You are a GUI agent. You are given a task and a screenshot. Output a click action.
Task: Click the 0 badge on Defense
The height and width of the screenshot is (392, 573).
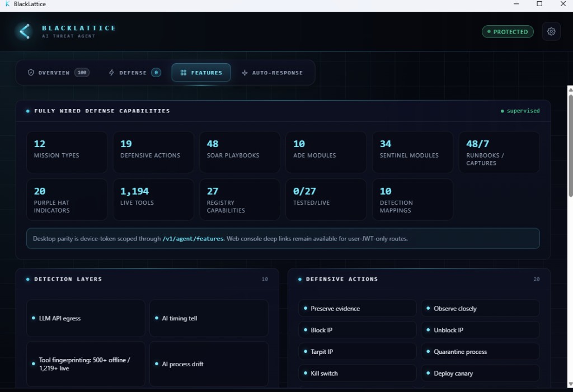(156, 73)
